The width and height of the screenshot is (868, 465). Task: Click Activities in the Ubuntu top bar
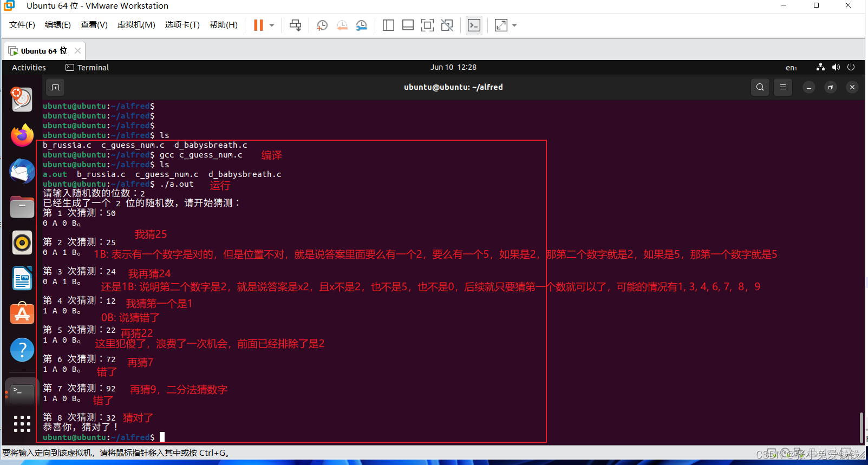29,68
